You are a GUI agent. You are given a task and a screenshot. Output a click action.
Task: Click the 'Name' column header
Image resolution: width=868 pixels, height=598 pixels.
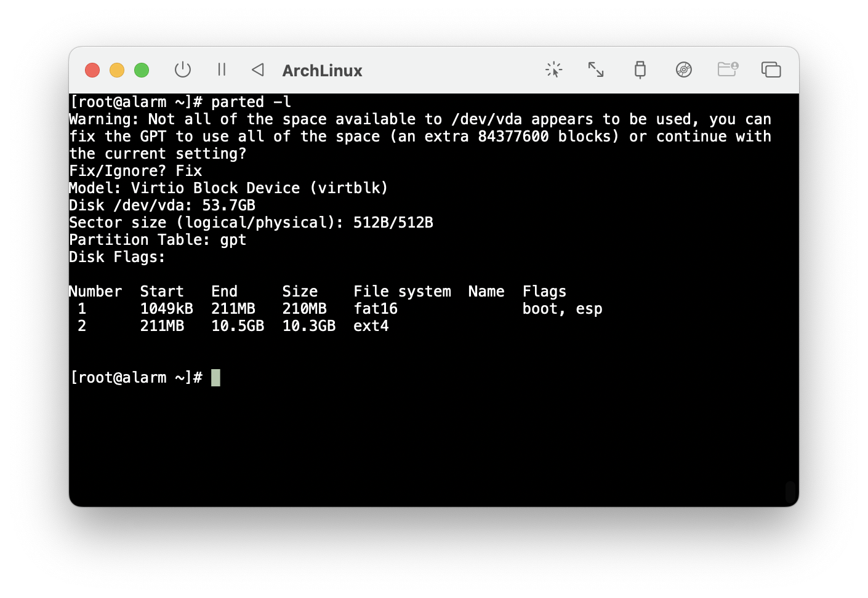(486, 292)
